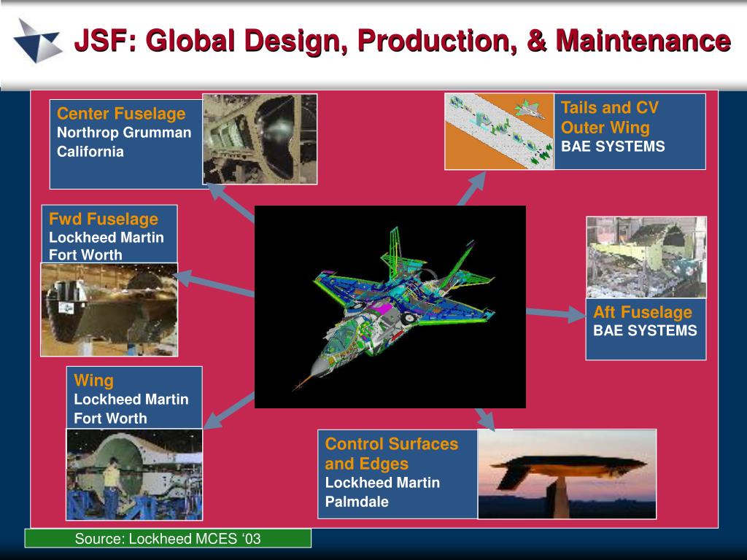Viewport: 747px width, 560px height.
Task: Select the 'and Edges' heading text
Action: [367, 464]
